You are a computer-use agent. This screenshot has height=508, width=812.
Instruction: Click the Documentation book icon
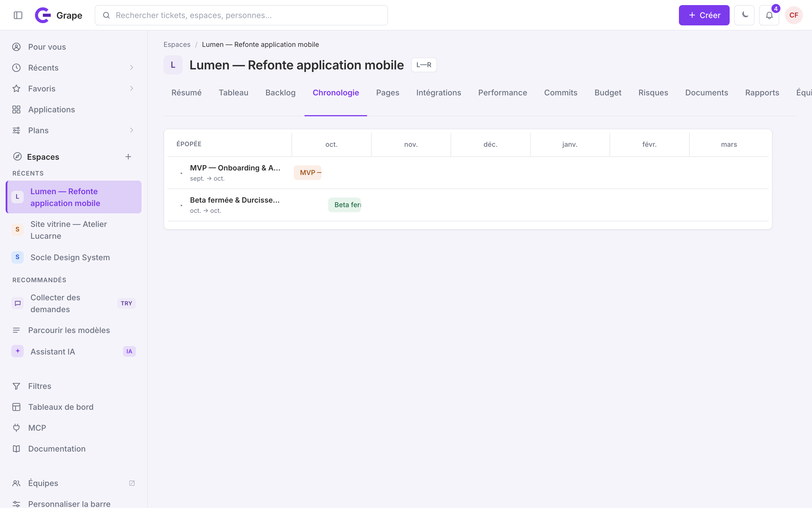click(x=16, y=449)
